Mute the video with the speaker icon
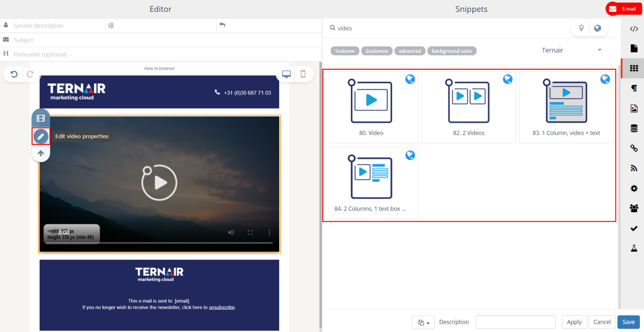The height and width of the screenshot is (332, 644). click(x=231, y=232)
